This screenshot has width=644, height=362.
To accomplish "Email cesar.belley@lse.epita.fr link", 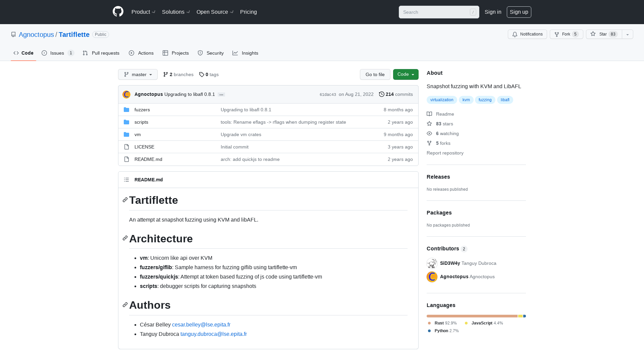I will pyautogui.click(x=201, y=324).
